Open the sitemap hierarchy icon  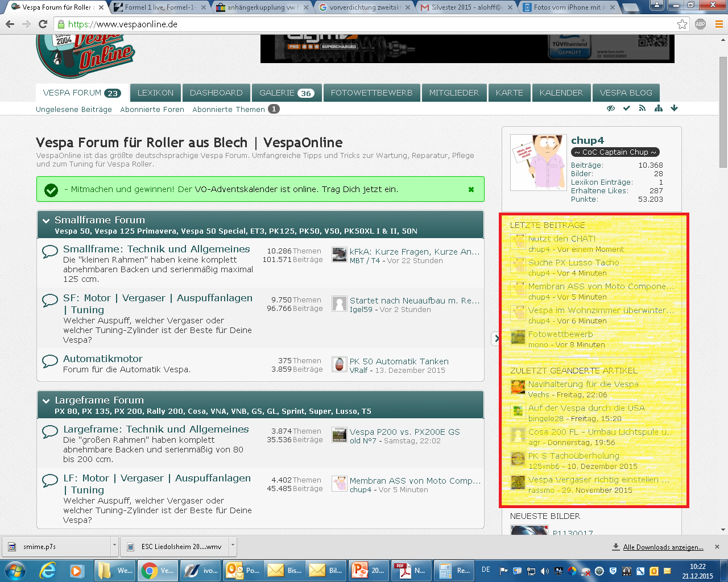click(x=658, y=108)
